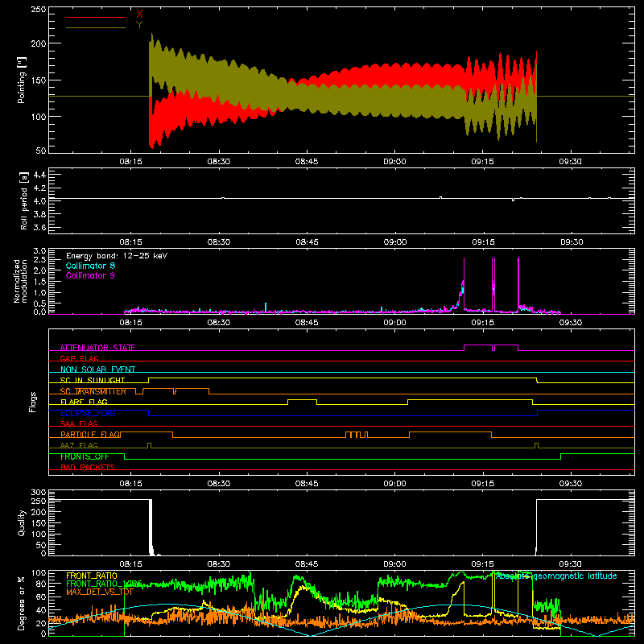The width and height of the screenshot is (644, 644).
Task: Click the 3.6 tick on Roll period axis
Action: pos(39,227)
